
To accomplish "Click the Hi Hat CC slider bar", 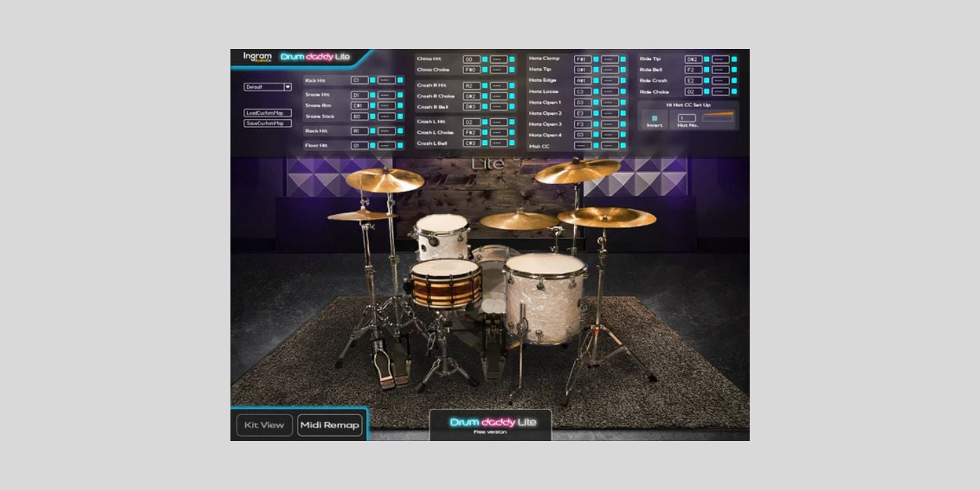I will (717, 117).
